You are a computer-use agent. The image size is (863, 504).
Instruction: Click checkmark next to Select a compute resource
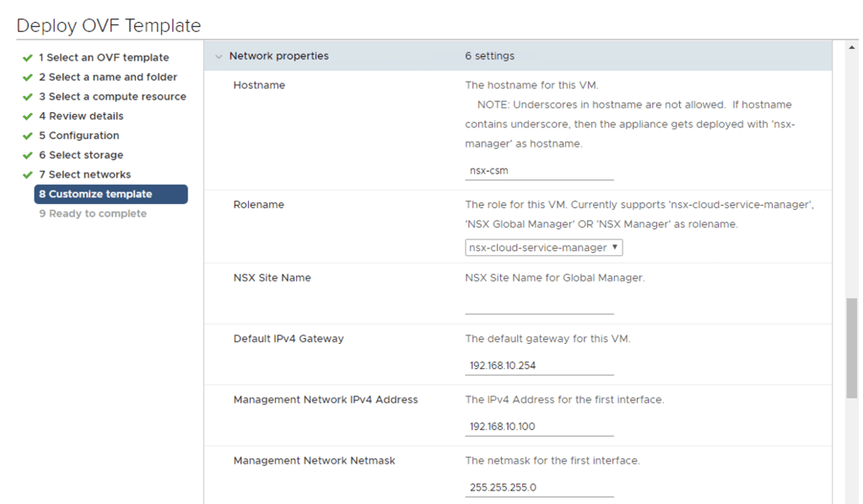[x=27, y=97]
